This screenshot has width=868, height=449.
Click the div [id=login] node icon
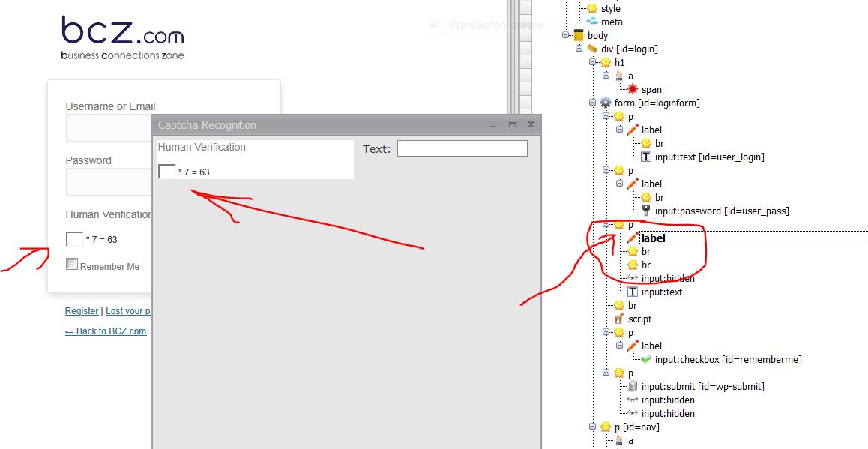coord(592,49)
